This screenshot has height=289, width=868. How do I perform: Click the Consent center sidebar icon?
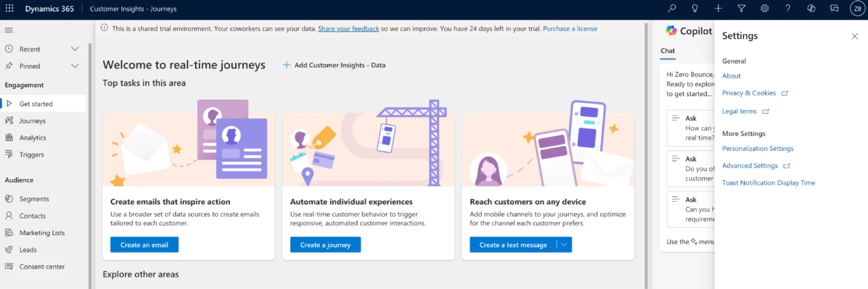(x=9, y=266)
